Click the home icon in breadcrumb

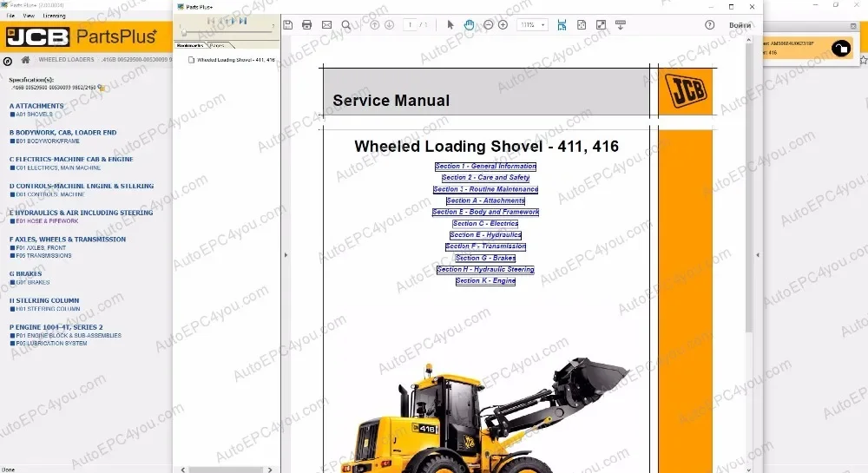(x=25, y=60)
